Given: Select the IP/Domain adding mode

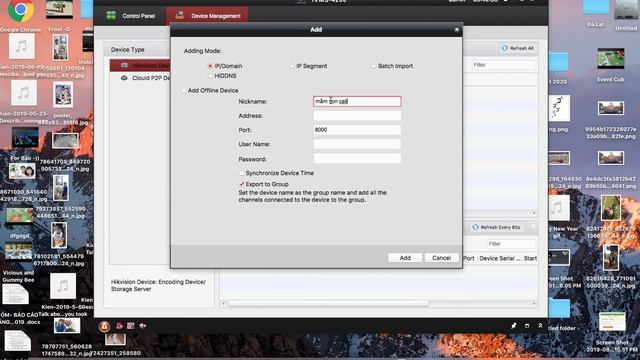Looking at the screenshot, I should 210,66.
